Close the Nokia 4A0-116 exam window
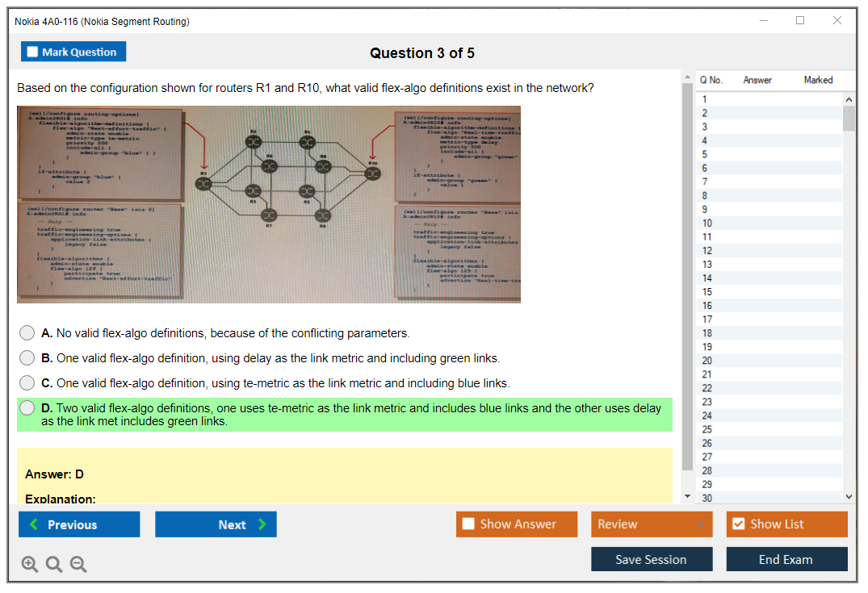Viewport: 868px width, 593px height. point(837,21)
